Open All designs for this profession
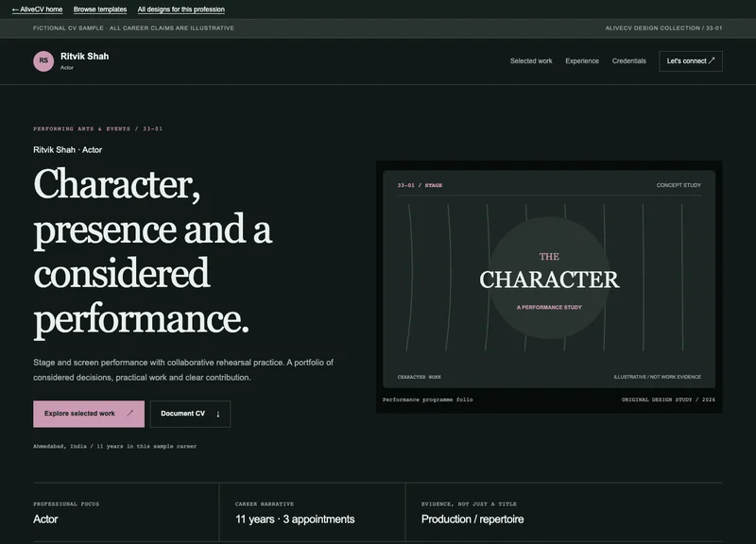Image resolution: width=756 pixels, height=544 pixels. coord(180,9)
